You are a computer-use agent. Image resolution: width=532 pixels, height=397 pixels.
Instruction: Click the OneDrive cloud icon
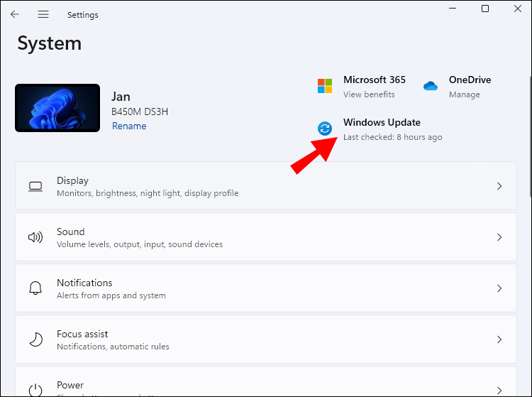click(431, 86)
